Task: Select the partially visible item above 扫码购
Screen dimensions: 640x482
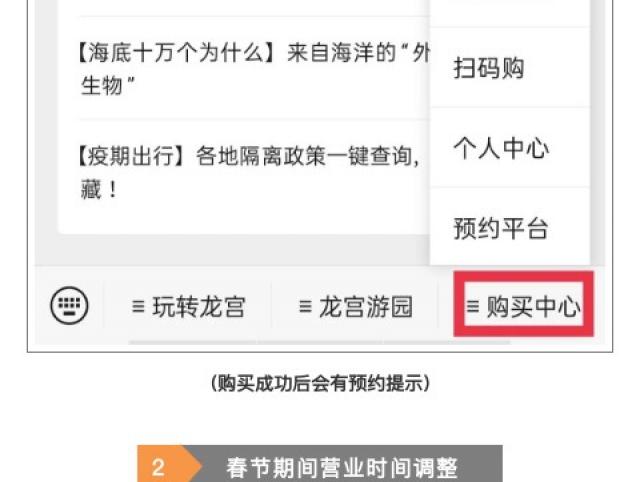Action: pos(510,13)
